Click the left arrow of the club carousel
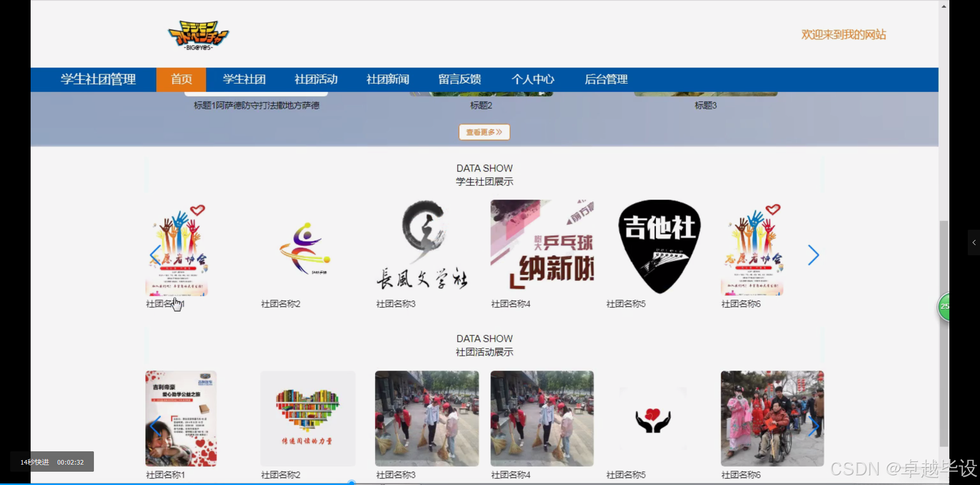980x485 pixels. pyautogui.click(x=156, y=255)
